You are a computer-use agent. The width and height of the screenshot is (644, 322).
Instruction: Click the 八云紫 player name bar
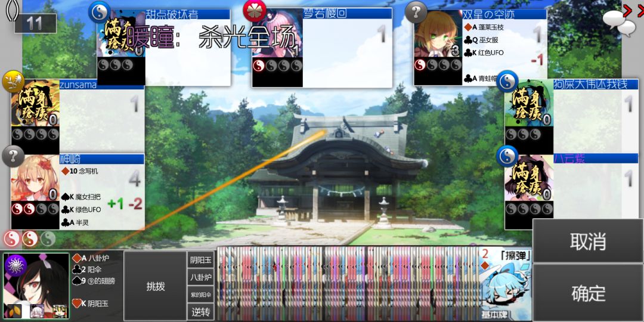pos(596,158)
